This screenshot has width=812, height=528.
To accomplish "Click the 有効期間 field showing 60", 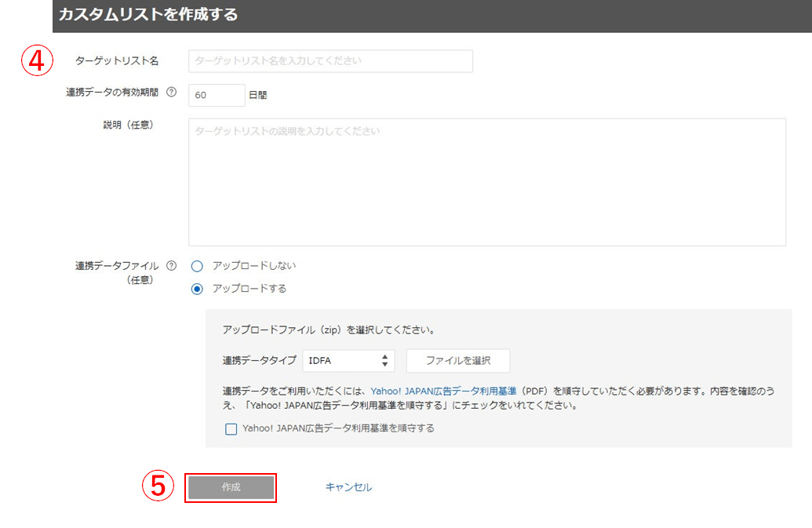I will point(217,95).
